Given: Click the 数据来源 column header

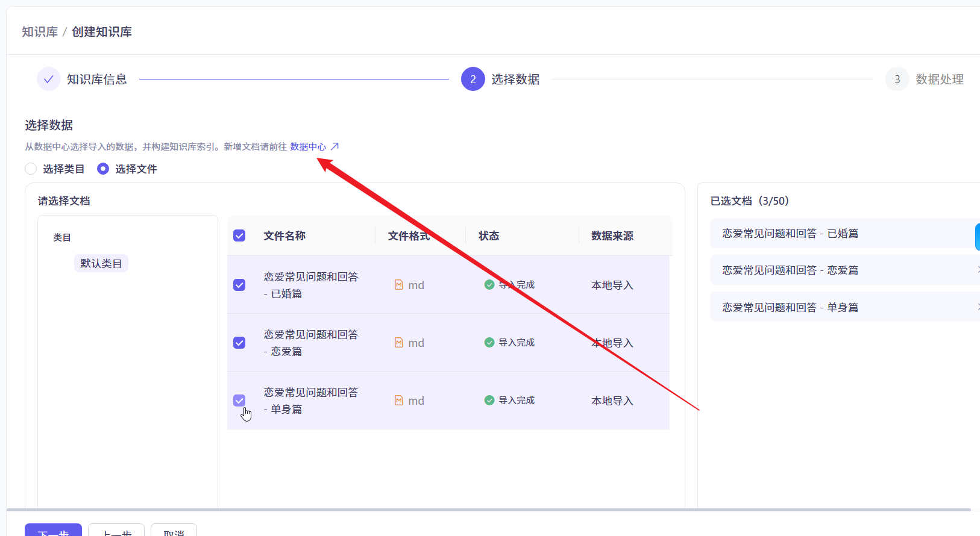Looking at the screenshot, I should [612, 235].
